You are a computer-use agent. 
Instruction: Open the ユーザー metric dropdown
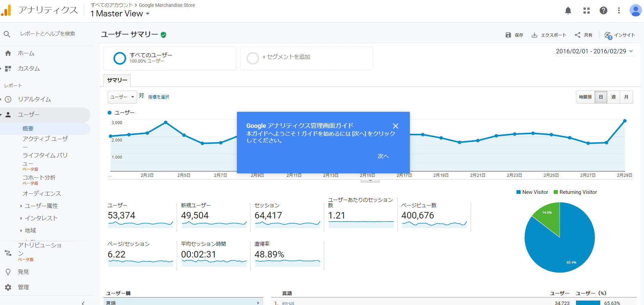pos(122,97)
